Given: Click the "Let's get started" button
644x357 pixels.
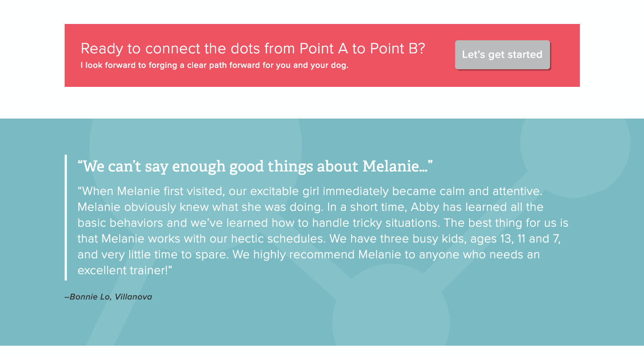Looking at the screenshot, I should coord(502,55).
